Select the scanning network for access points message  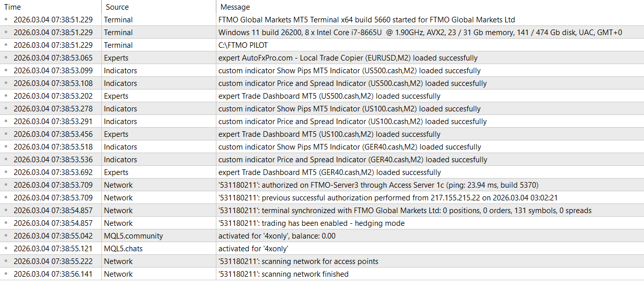(298, 261)
